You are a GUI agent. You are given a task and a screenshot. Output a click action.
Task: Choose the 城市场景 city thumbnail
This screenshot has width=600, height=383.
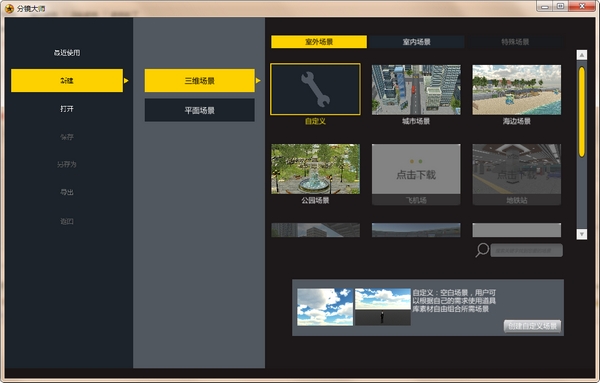[x=416, y=90]
